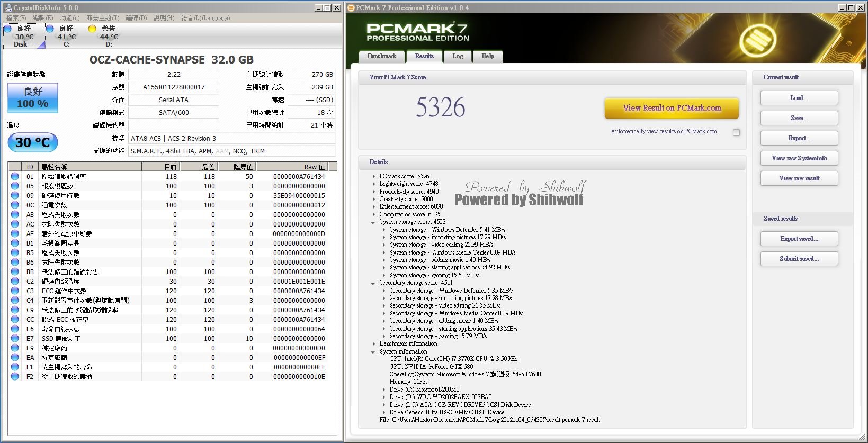Screen dimensions: 868x443
Task: Click the blue orb for attribute E9
Action: point(15,348)
